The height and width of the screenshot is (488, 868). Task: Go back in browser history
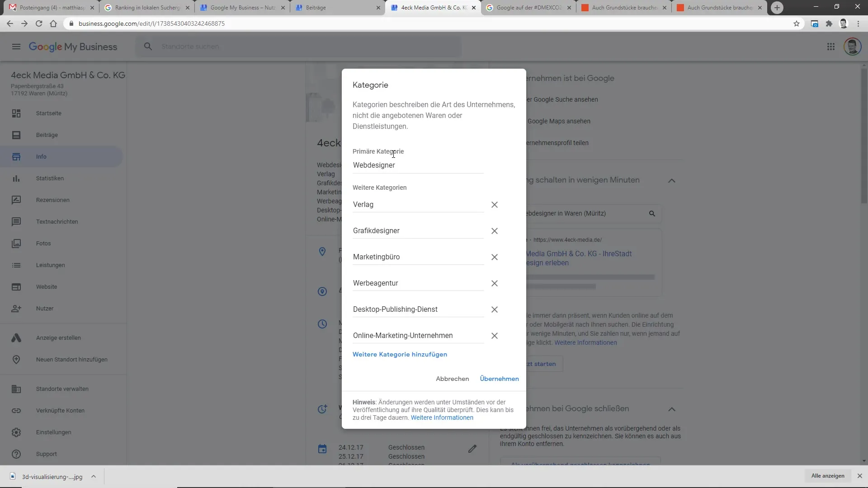click(x=10, y=23)
